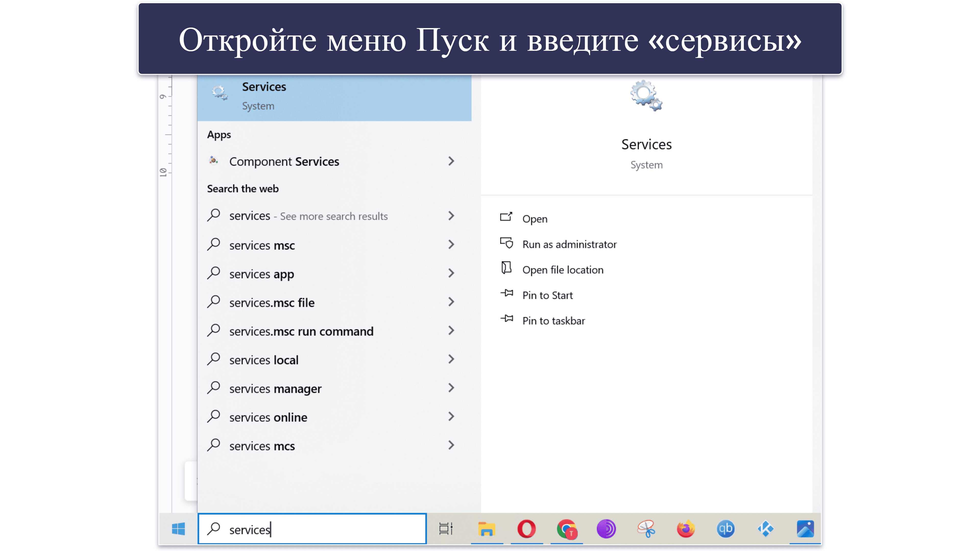This screenshot has height=551, width=980.
Task: Expand the 'services mcs' suggestion arrow
Action: click(451, 445)
